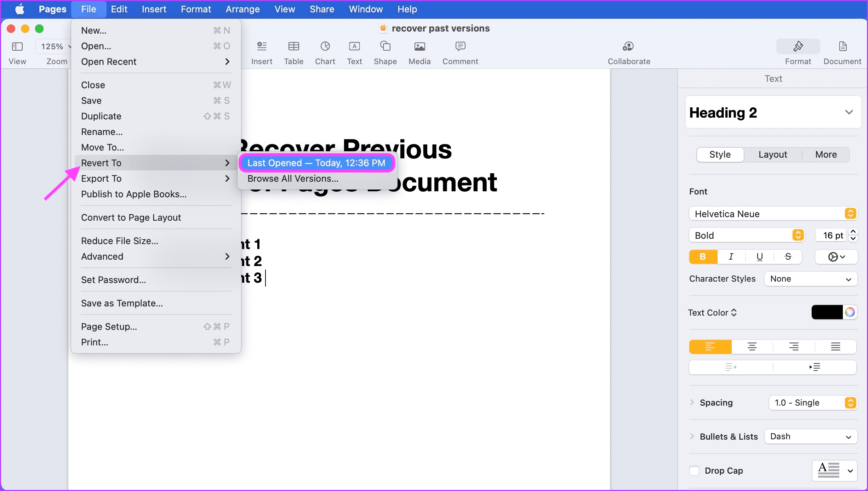Choose Duplicate from File menu
The width and height of the screenshot is (868, 491).
[156, 116]
